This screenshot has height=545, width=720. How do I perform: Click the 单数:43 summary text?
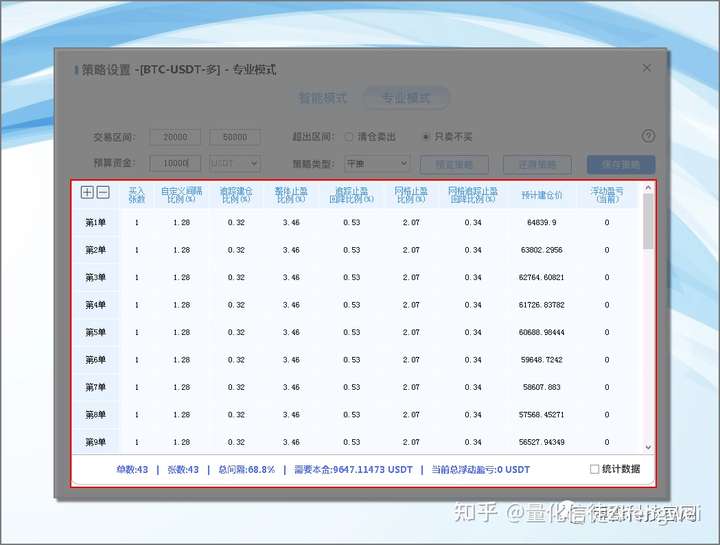tap(132, 470)
